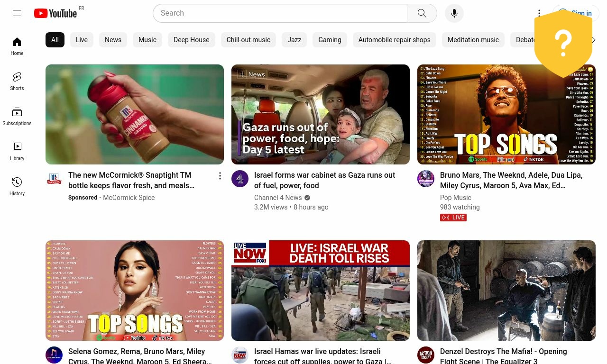
Task: Open the McCormick cinnamon ad thumbnail
Action: [x=135, y=114]
